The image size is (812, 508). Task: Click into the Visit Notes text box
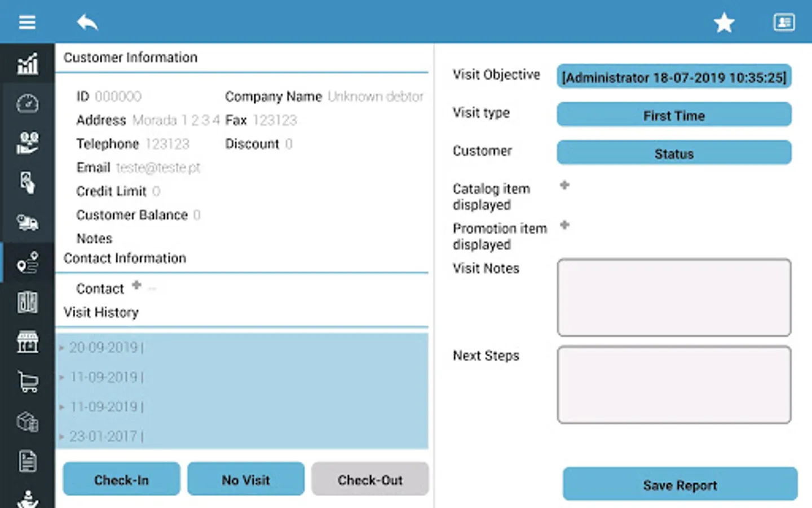[x=674, y=297]
